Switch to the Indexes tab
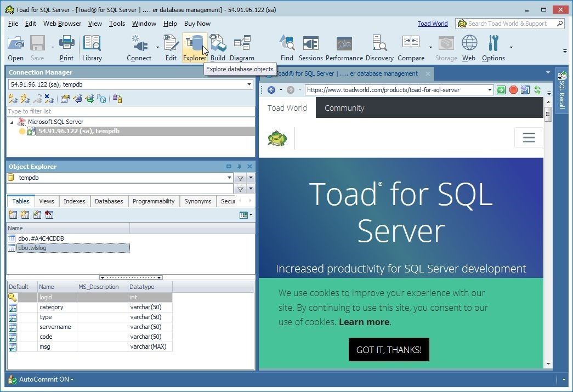 click(74, 201)
